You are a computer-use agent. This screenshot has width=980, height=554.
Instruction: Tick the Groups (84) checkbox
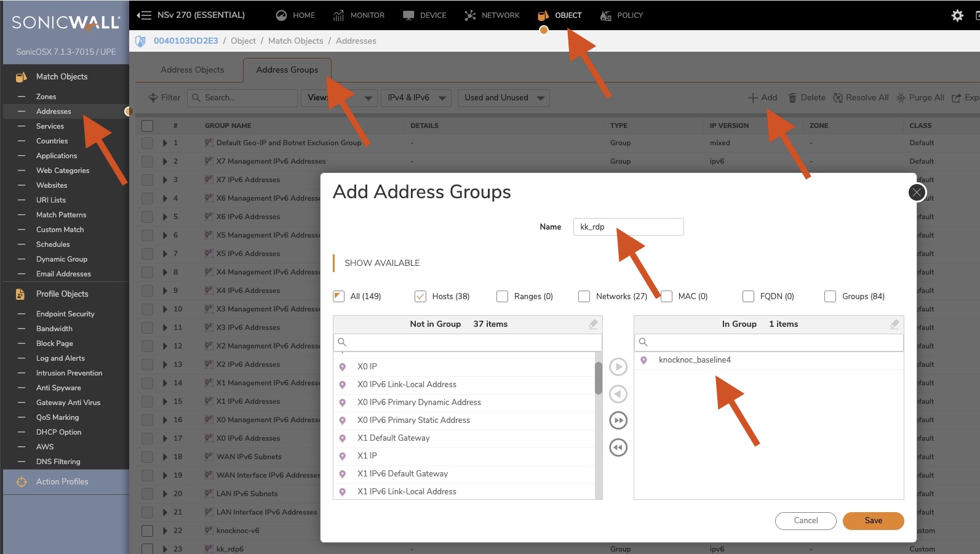831,297
